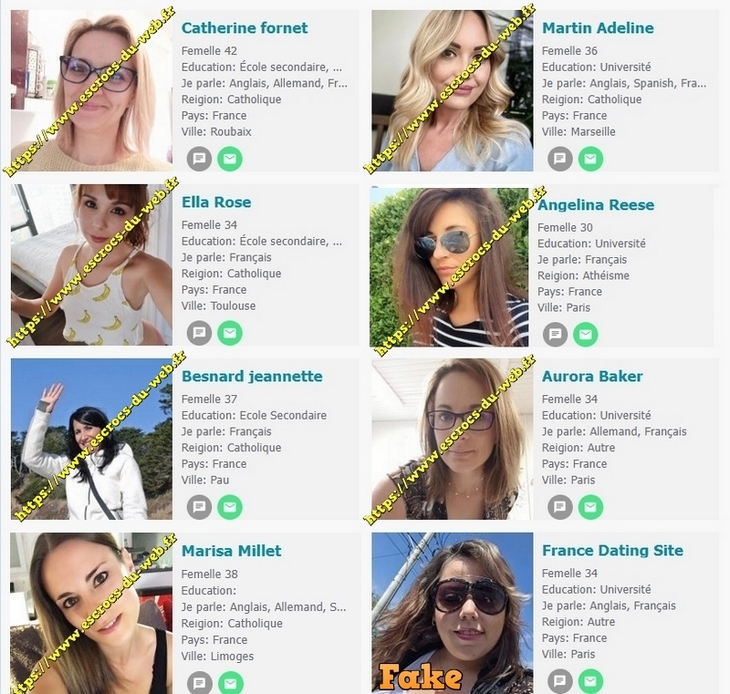Click the Aurora Baker name link
The image size is (730, 694).
[592, 376]
